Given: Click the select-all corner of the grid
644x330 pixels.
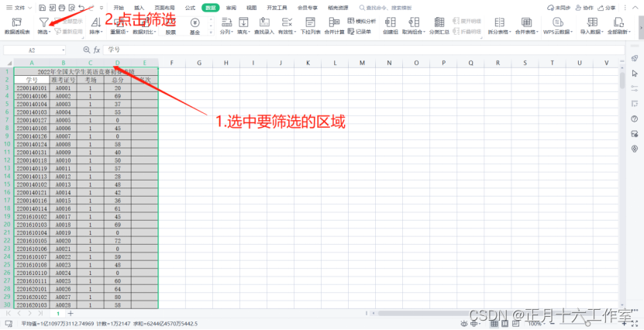Looking at the screenshot, I should coord(9,63).
